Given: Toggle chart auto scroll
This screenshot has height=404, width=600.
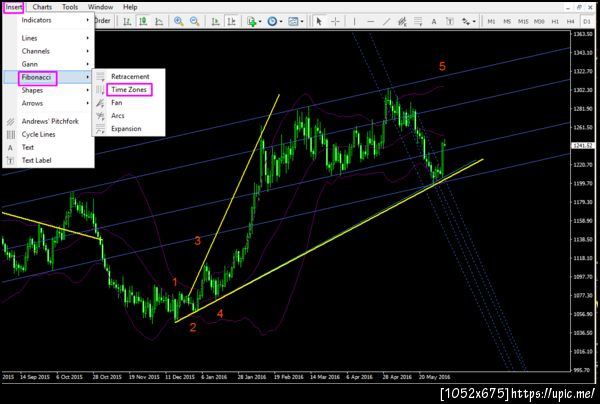Looking at the screenshot, I should tap(215, 21).
